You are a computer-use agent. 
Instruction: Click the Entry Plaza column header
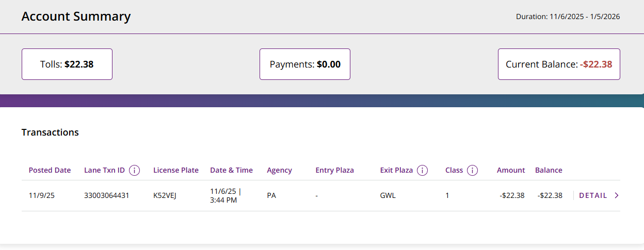coord(334,170)
